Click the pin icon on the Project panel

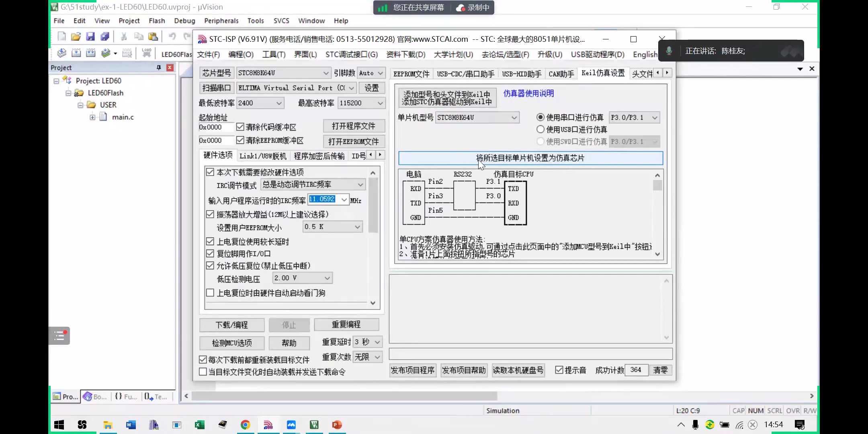click(159, 68)
